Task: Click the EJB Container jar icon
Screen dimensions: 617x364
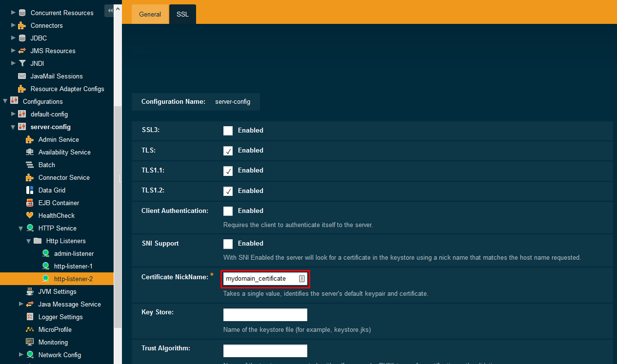Action: tap(29, 203)
